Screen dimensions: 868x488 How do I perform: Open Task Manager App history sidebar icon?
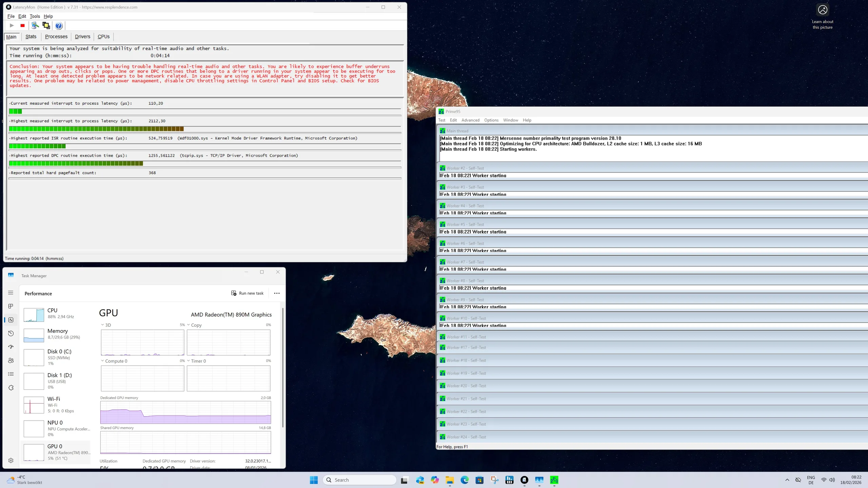click(x=11, y=333)
